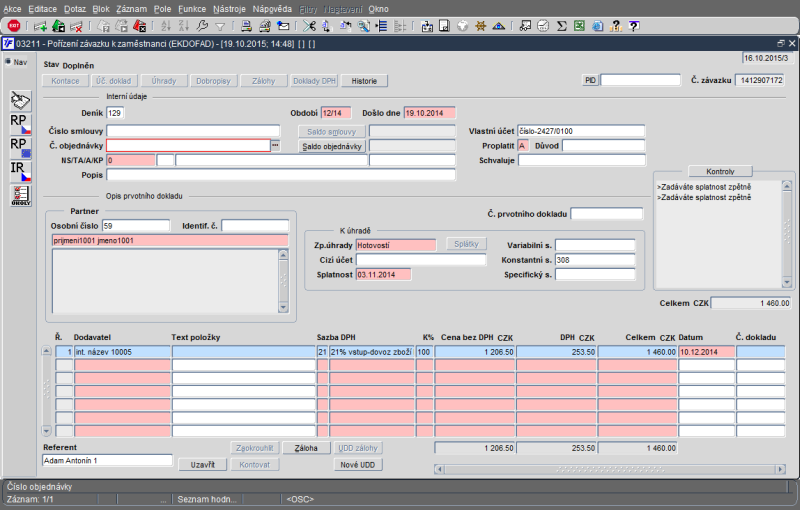Toggle the Nav radio button
The image size is (800, 510).
click(8, 62)
